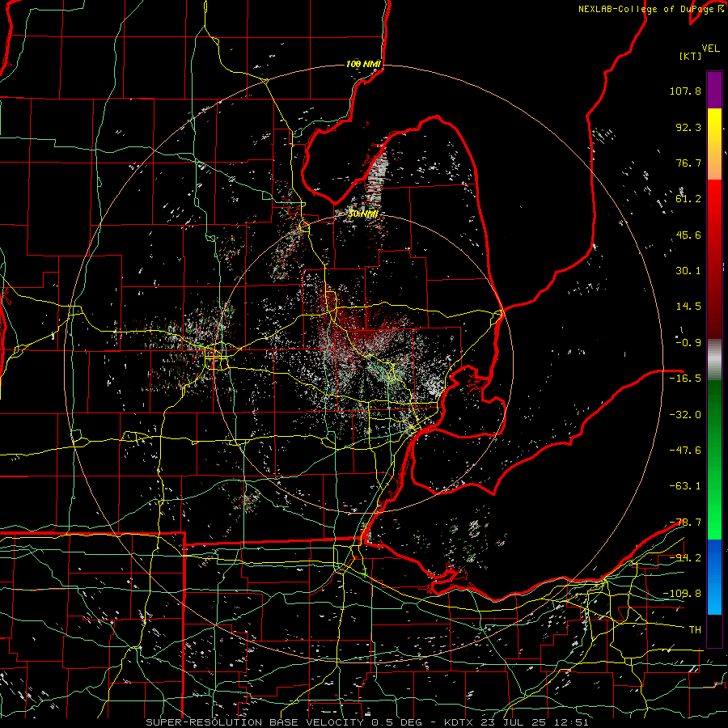
Task: Click the 30.1 velocity scale value
Action: tap(688, 271)
